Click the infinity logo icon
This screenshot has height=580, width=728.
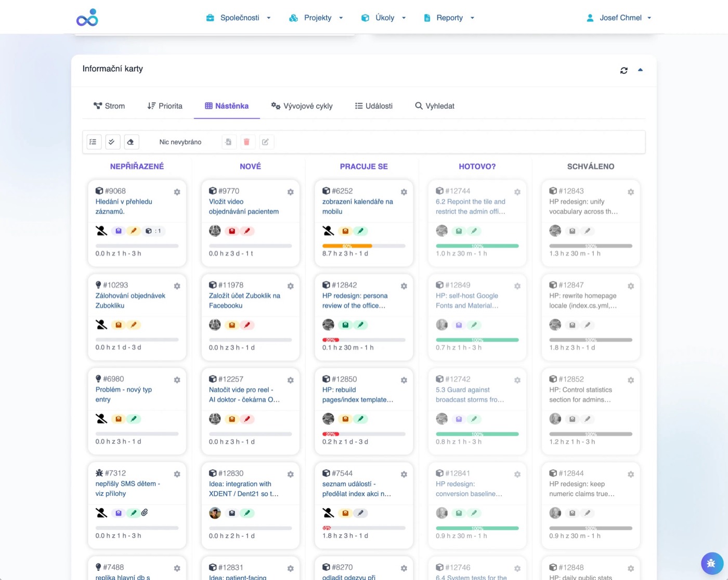click(87, 18)
